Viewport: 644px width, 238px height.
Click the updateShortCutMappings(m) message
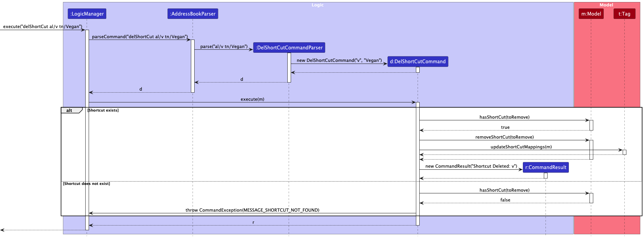click(521, 147)
